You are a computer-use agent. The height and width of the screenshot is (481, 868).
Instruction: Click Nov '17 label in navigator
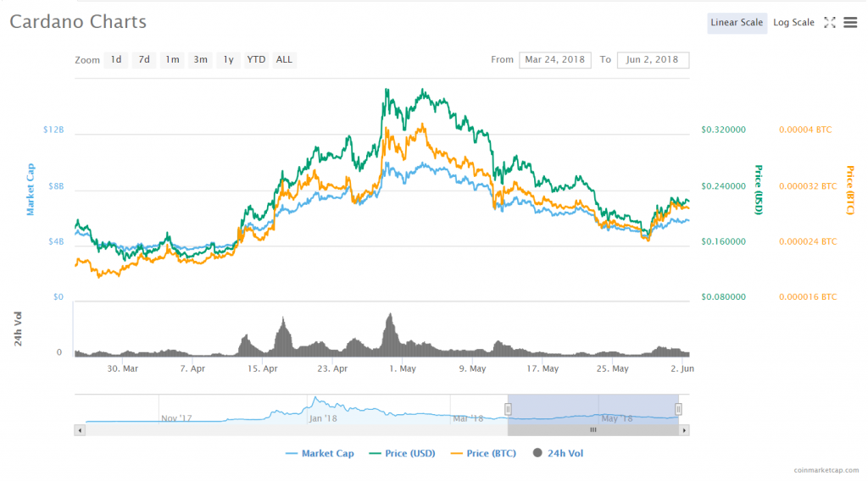176,418
